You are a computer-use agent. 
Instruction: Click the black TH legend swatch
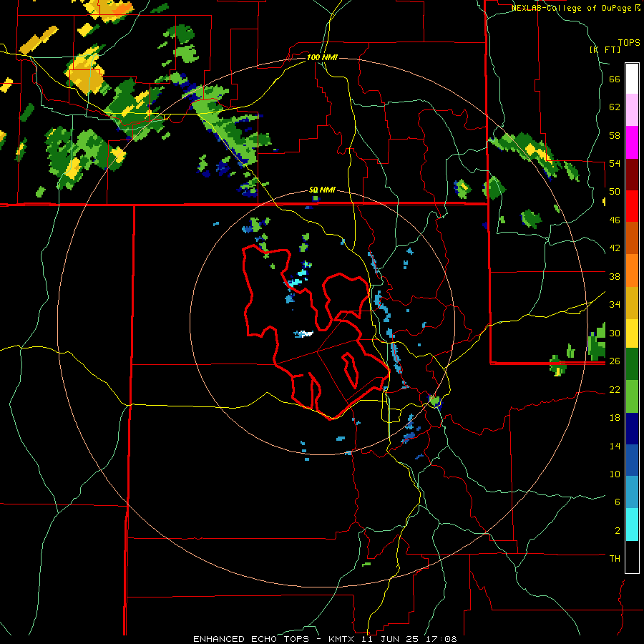point(632,557)
